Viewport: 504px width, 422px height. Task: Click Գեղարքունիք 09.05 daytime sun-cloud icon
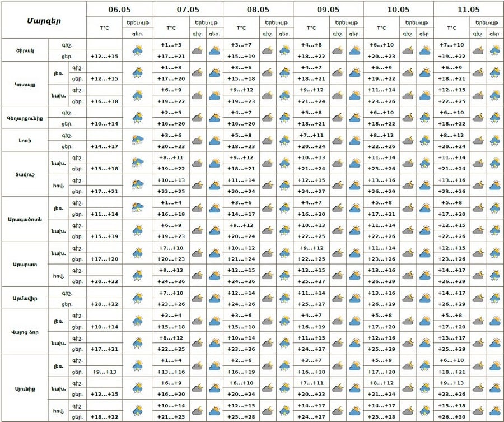coord(354,118)
